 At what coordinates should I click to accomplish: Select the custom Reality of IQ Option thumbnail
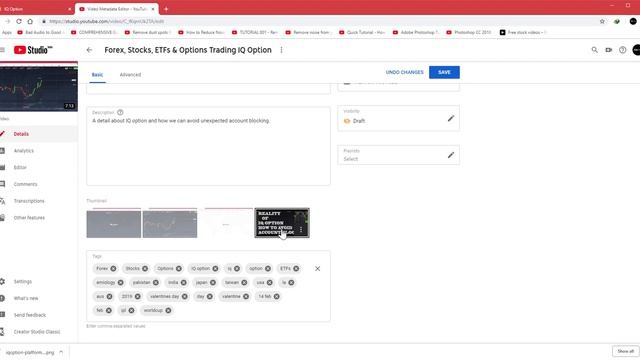pos(282,223)
